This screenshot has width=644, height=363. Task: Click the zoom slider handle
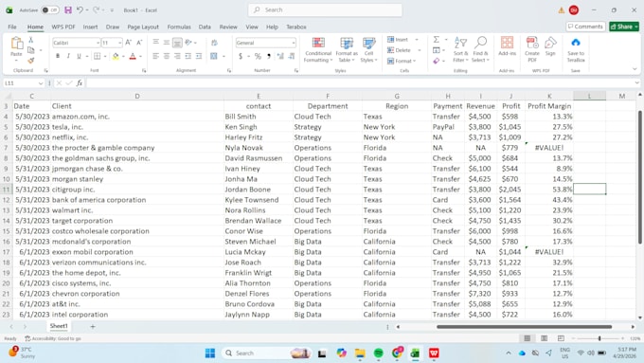[x=599, y=338]
